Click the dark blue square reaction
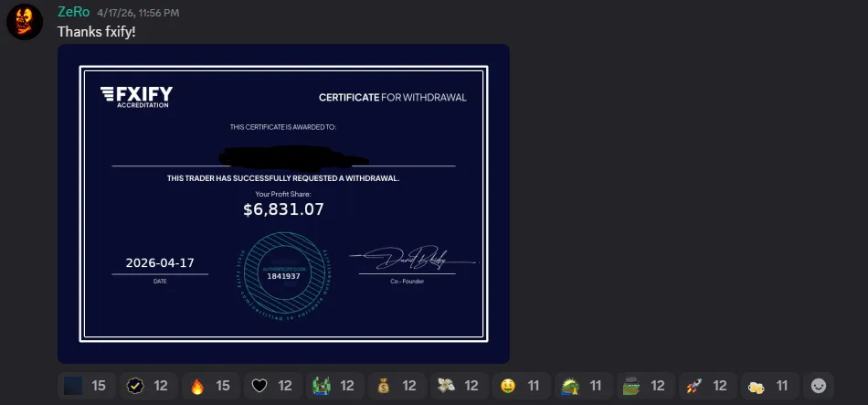868x405 pixels. pos(87,386)
